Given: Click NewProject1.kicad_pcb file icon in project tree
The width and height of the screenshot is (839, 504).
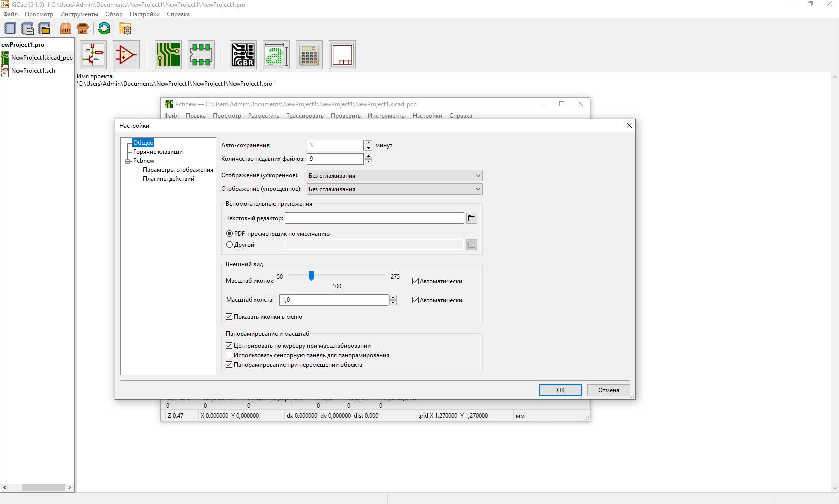Looking at the screenshot, I should 5,58.
